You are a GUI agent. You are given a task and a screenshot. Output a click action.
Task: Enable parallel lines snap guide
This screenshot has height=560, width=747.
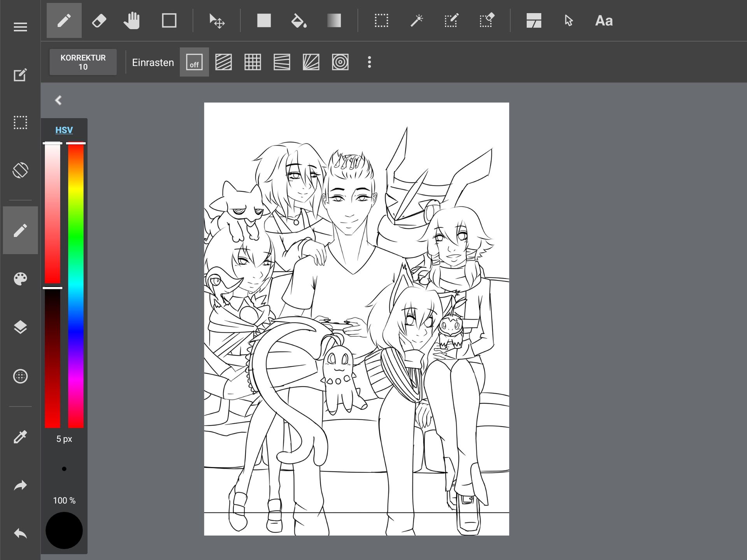[223, 62]
